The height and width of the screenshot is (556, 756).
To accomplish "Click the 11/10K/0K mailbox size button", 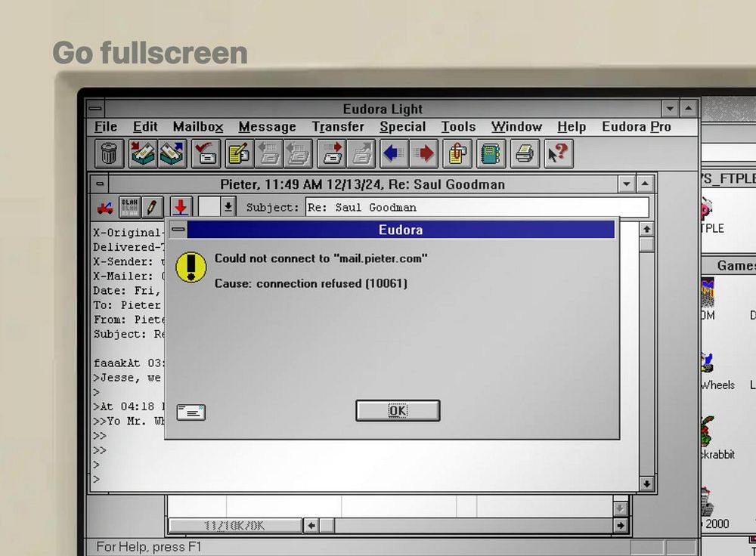I will point(235,526).
